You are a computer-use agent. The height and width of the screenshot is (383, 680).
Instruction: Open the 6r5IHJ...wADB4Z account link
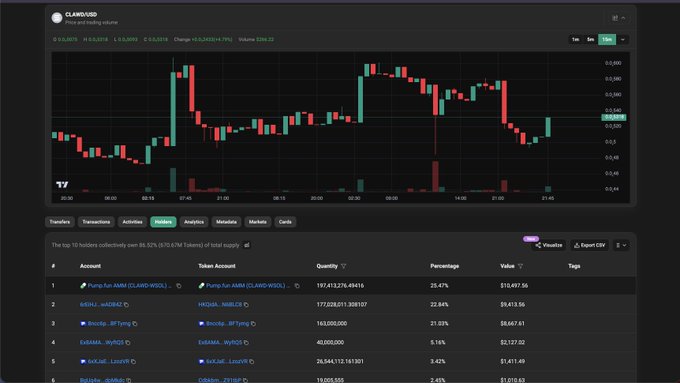coord(101,305)
